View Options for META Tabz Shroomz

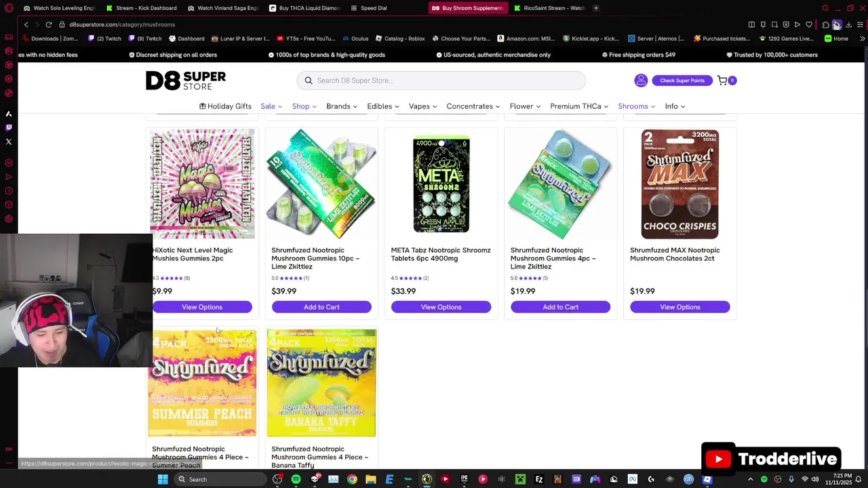(x=441, y=307)
